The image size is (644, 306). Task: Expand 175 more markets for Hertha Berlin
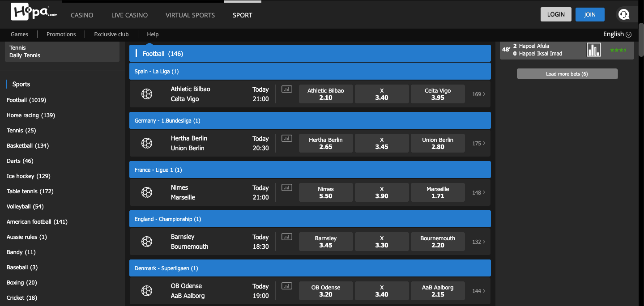pyautogui.click(x=478, y=143)
